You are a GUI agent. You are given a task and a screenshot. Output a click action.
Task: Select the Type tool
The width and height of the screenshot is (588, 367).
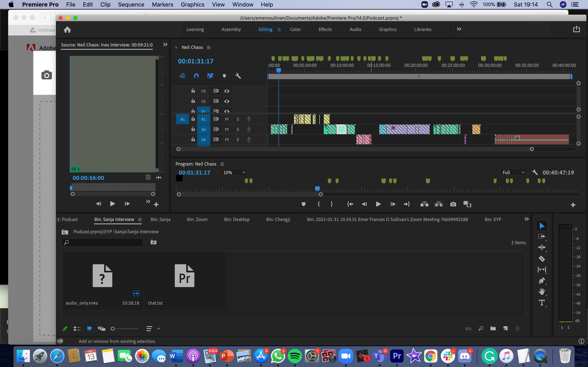coord(542,303)
